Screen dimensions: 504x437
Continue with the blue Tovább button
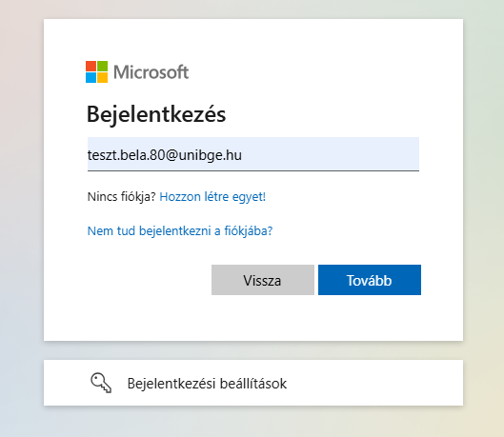coord(370,280)
